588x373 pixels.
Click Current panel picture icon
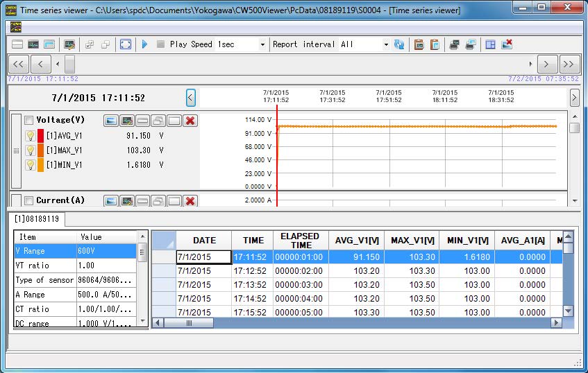point(110,201)
